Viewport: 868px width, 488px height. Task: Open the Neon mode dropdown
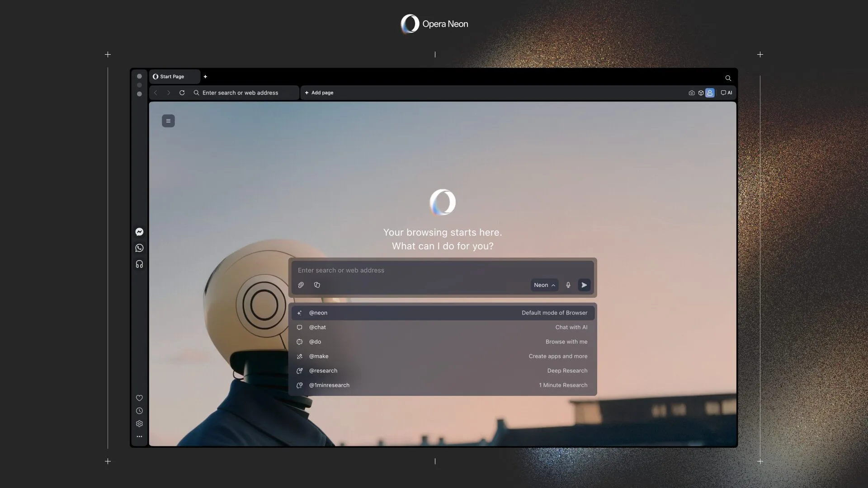tap(544, 285)
